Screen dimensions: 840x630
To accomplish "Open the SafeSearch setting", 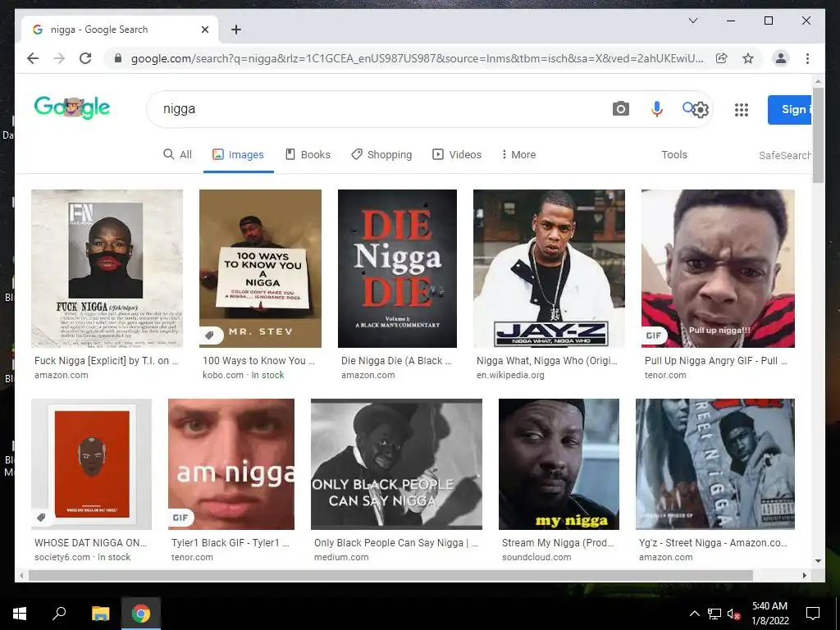I will coord(785,155).
